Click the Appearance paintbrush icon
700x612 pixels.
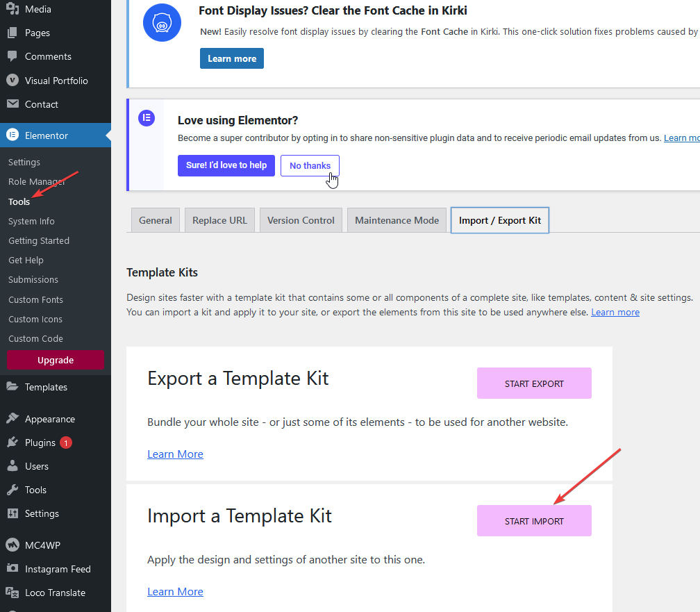click(x=12, y=419)
